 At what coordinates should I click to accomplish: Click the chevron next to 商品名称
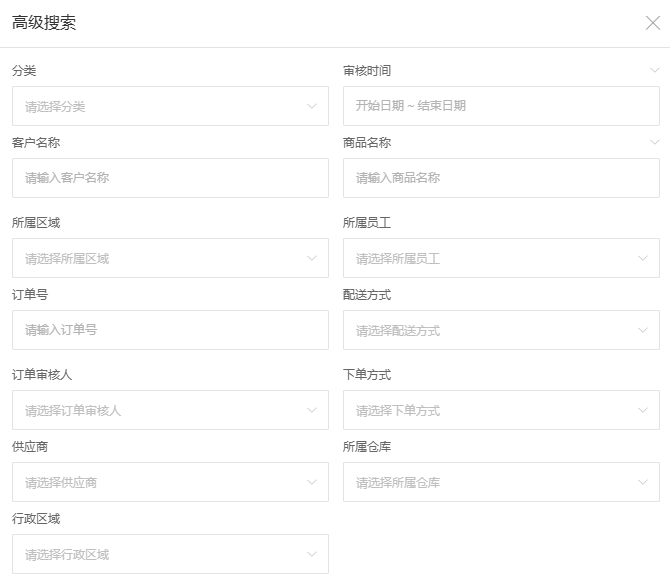click(655, 142)
